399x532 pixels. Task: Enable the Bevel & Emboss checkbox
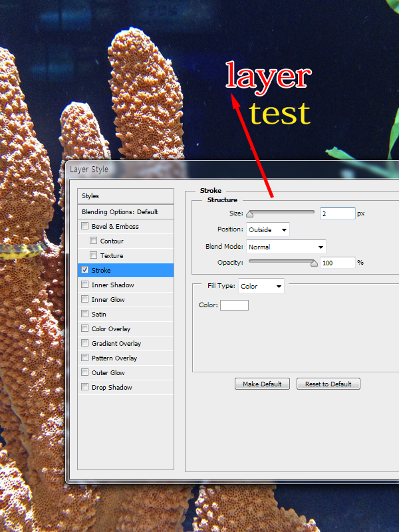(85, 226)
